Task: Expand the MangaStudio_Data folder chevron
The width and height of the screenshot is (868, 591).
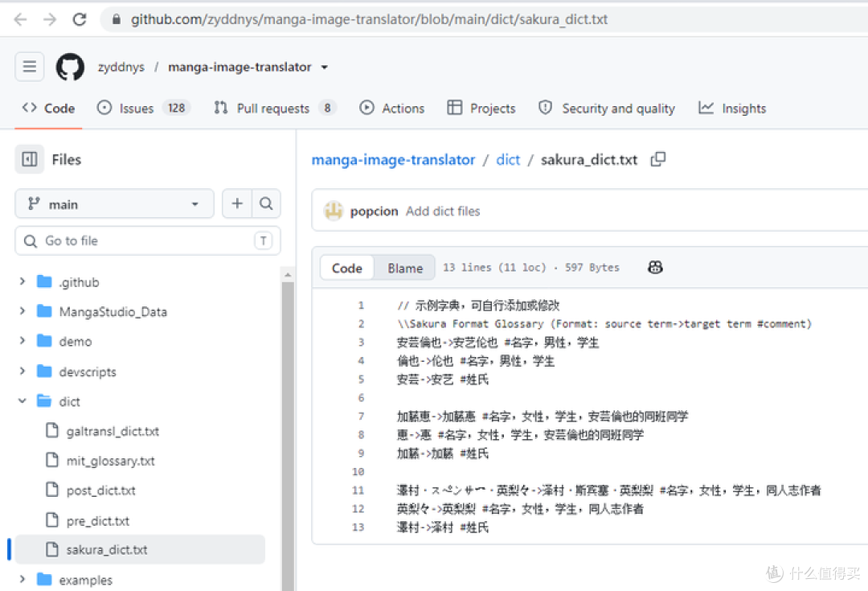Action: (x=23, y=311)
